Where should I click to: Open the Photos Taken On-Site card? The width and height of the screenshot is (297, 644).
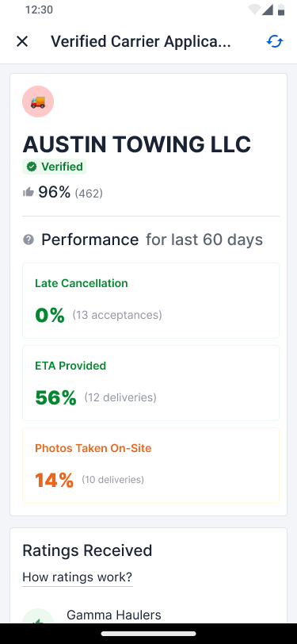coord(151,466)
